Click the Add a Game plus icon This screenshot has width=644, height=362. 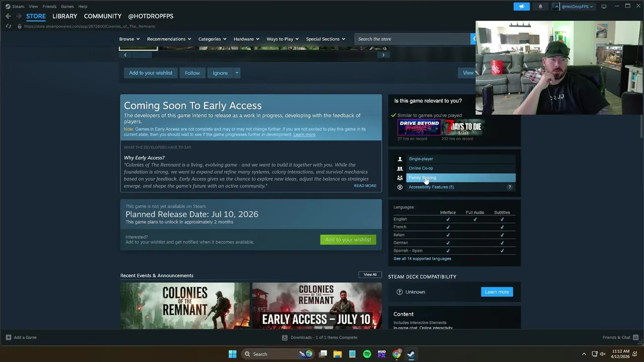point(8,337)
